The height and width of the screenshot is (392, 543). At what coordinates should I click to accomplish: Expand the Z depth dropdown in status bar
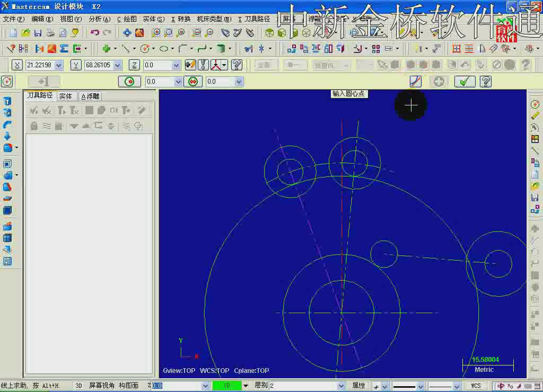tap(205, 386)
